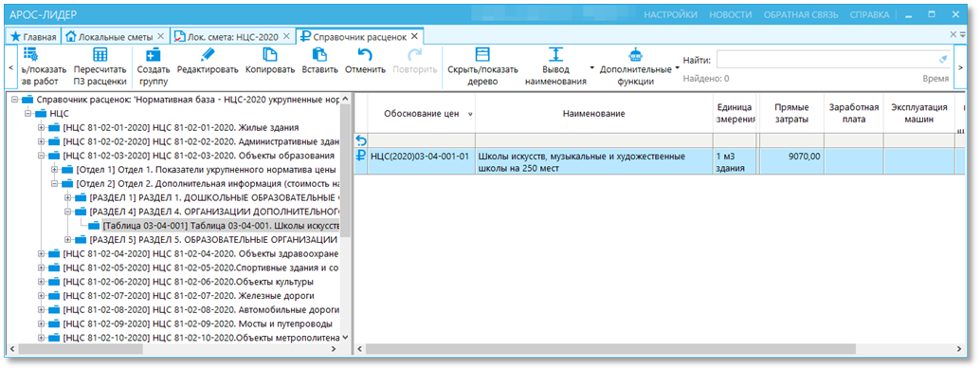980x370 pixels.
Task: Select НЦС 81-02-09-2020 Мосты и путепроводы item
Action: (x=197, y=324)
